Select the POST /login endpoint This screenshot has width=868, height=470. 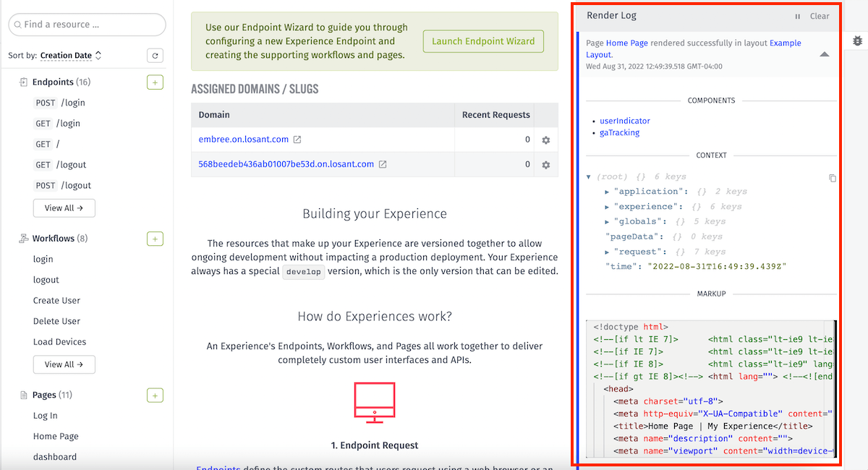60,103
